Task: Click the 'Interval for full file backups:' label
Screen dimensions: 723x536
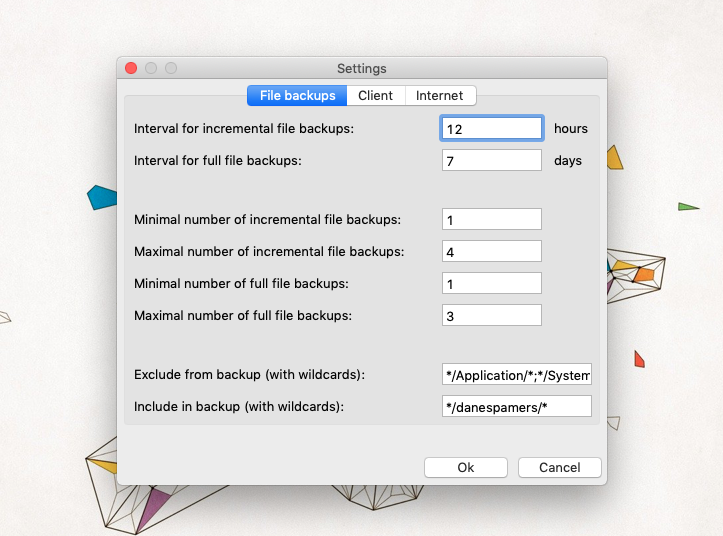Action: 218,161
